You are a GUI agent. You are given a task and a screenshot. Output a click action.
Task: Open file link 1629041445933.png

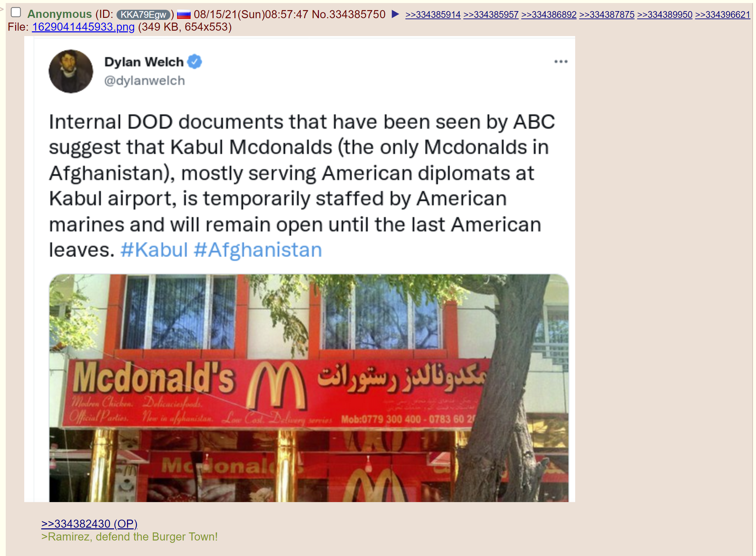click(84, 27)
